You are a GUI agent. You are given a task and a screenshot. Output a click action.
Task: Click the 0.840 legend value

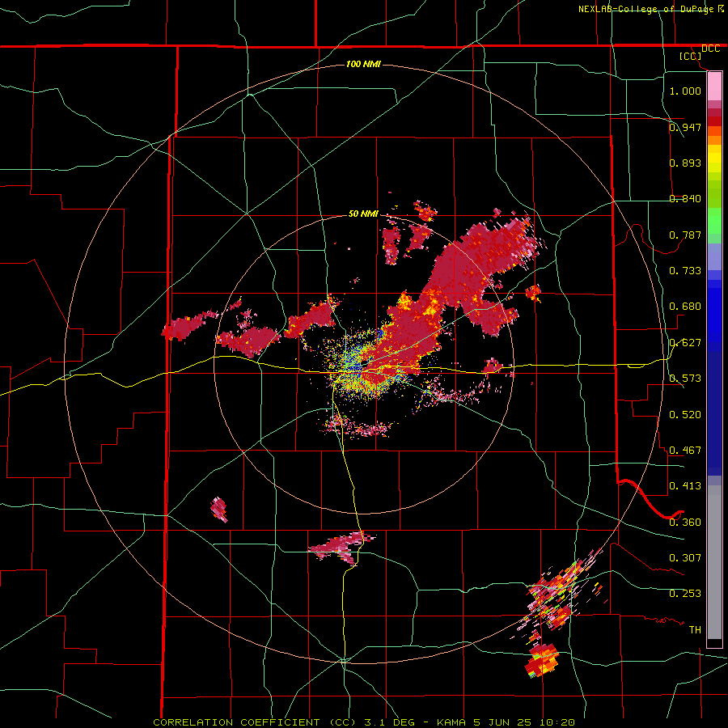tap(685, 199)
